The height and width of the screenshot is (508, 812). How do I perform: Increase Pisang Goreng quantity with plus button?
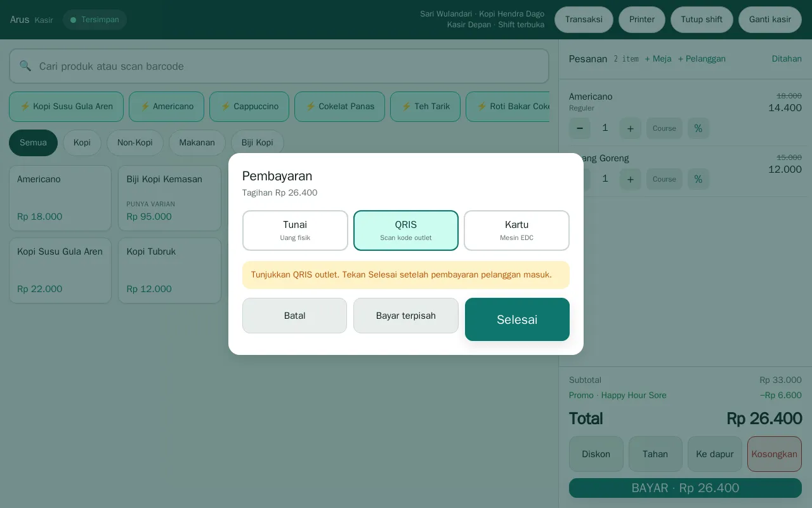point(631,179)
